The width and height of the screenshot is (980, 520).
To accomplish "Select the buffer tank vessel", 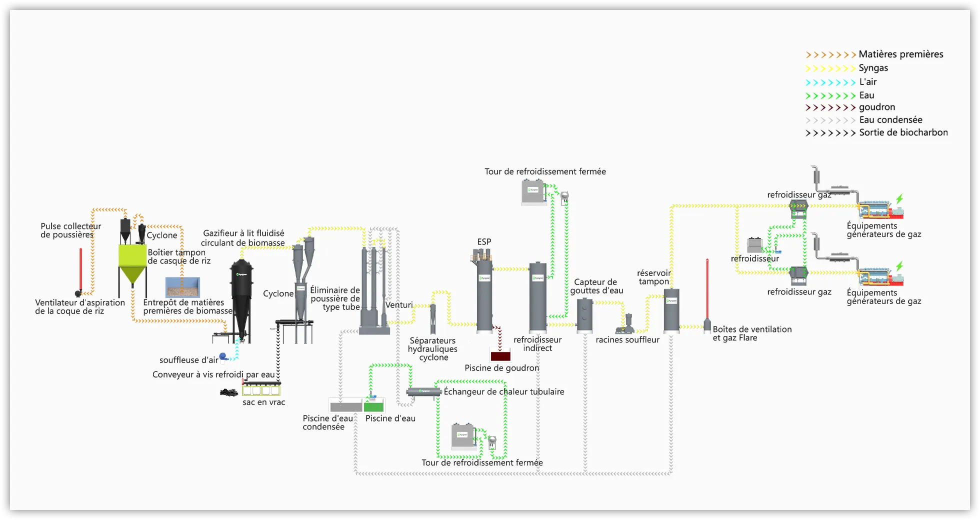I will 671,310.
